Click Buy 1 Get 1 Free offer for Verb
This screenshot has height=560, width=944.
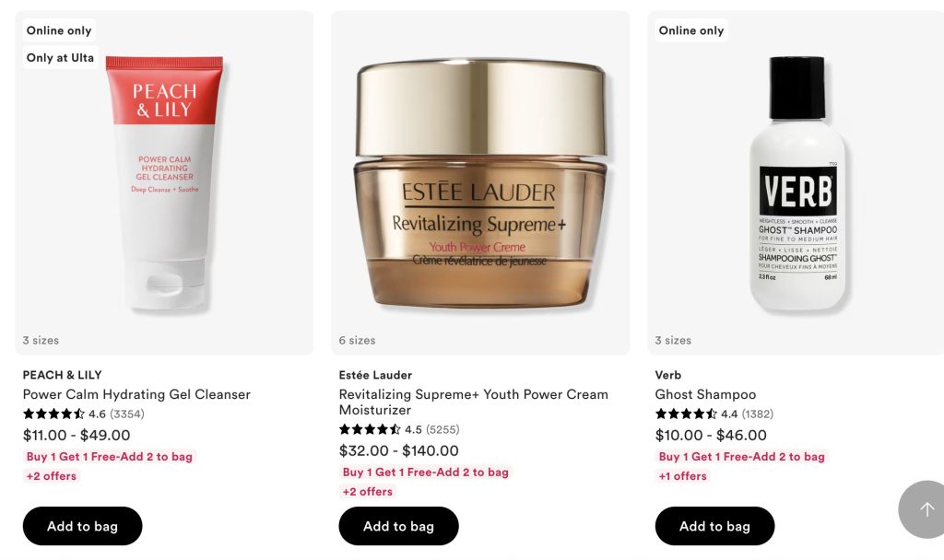pyautogui.click(x=742, y=457)
